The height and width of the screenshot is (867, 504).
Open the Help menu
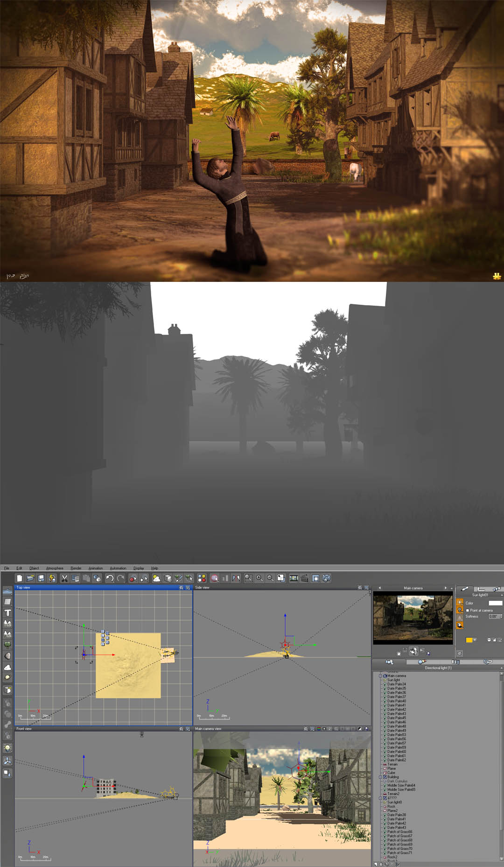coord(154,568)
